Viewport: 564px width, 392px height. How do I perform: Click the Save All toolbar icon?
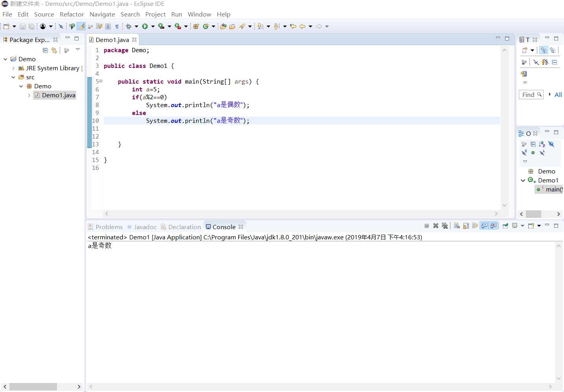click(x=31, y=26)
